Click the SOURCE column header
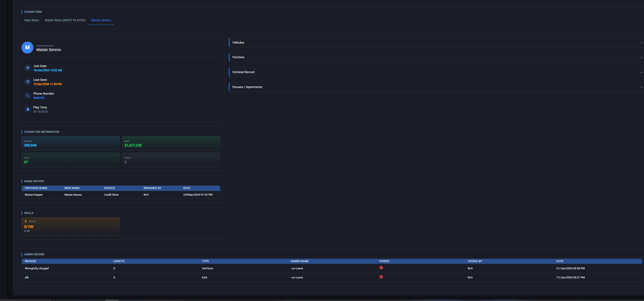644x301 pixels. 109,188
